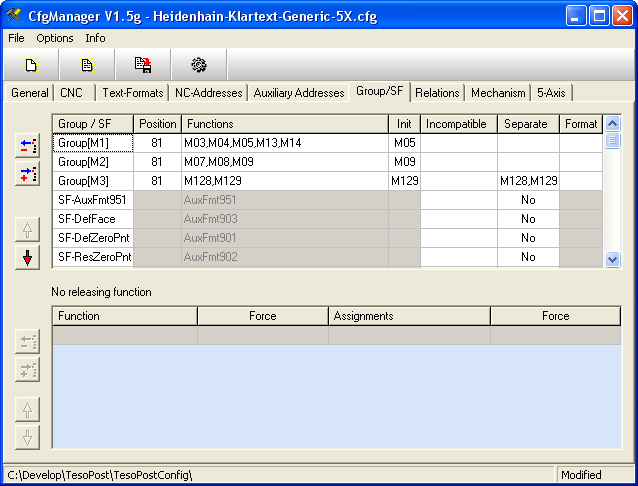Click the save configuration icon
This screenshot has height=486, width=638.
[143, 65]
